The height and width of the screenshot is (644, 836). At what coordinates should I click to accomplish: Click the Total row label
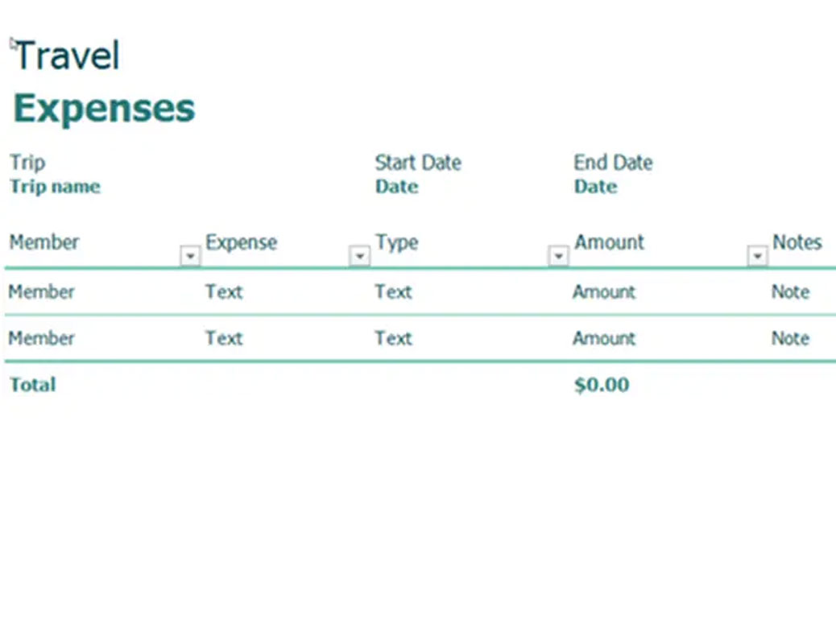click(33, 385)
